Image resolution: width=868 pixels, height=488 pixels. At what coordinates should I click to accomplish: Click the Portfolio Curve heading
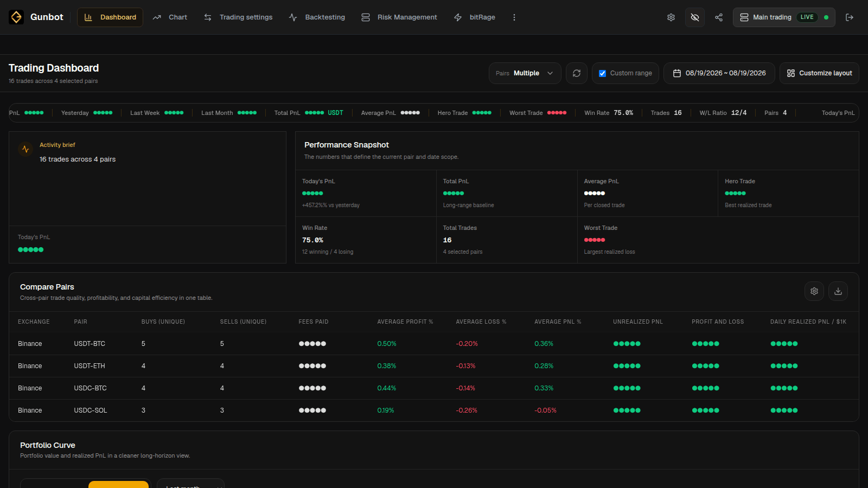point(48,445)
